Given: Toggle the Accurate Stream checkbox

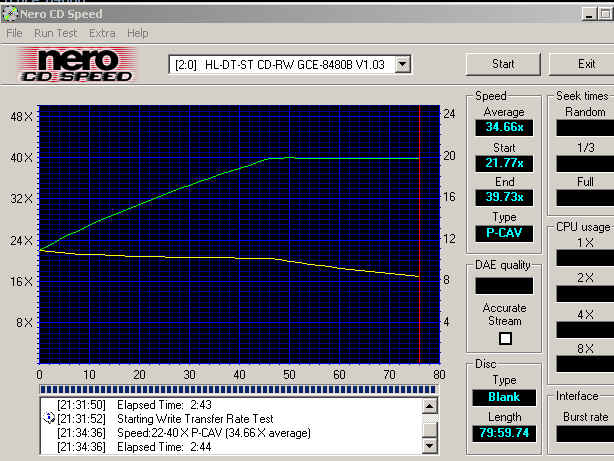Looking at the screenshot, I should [505, 338].
